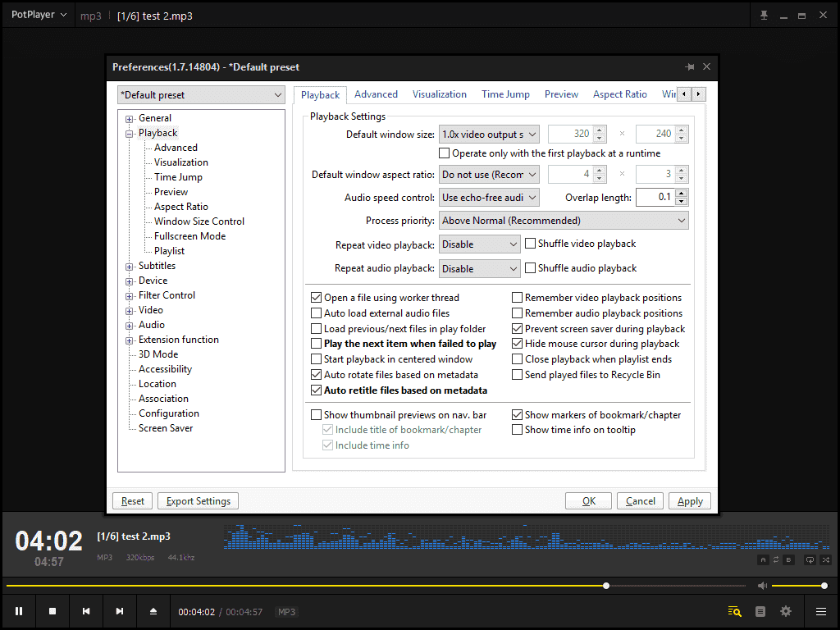
Task: Click the Cancel button
Action: click(640, 501)
